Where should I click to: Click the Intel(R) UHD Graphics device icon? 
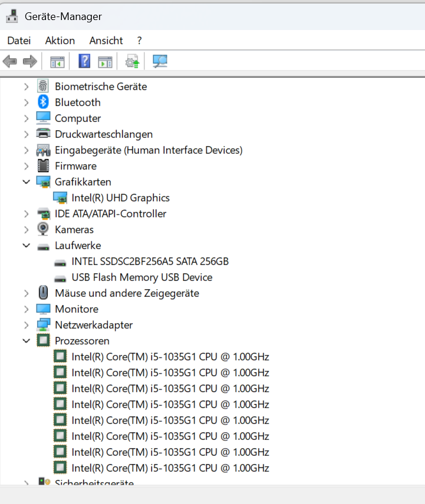point(60,198)
